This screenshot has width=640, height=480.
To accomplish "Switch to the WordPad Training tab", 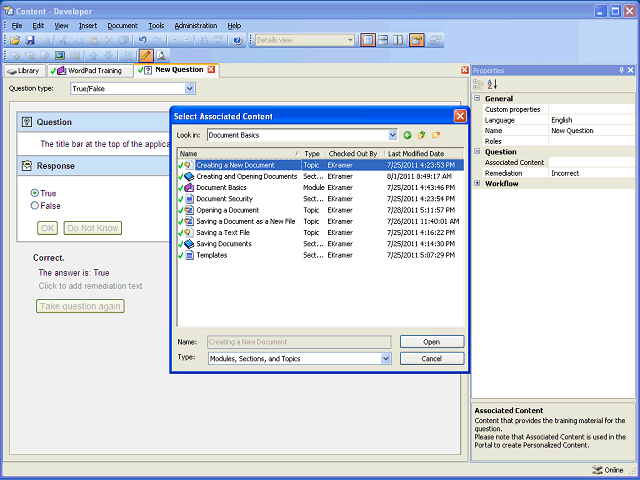I will [90, 71].
